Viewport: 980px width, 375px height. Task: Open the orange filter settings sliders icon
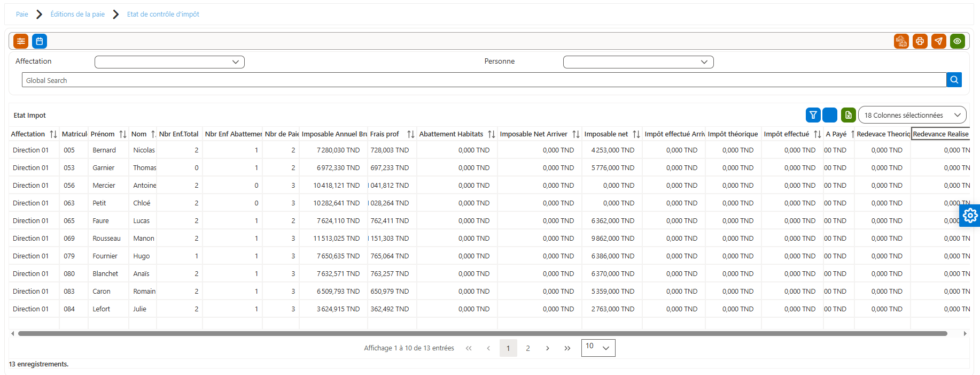pos(21,41)
